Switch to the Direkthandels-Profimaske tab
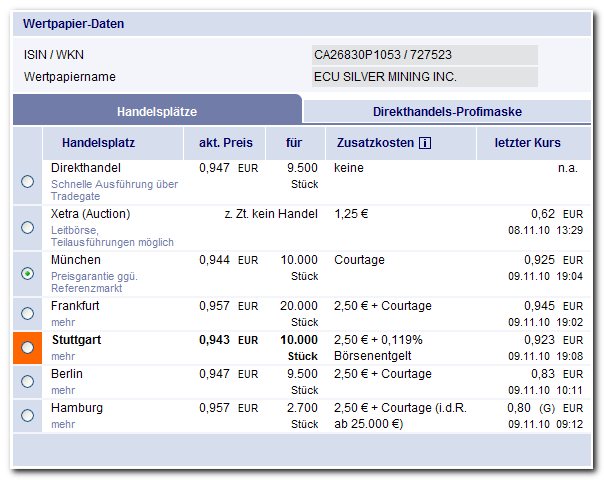 click(x=447, y=111)
